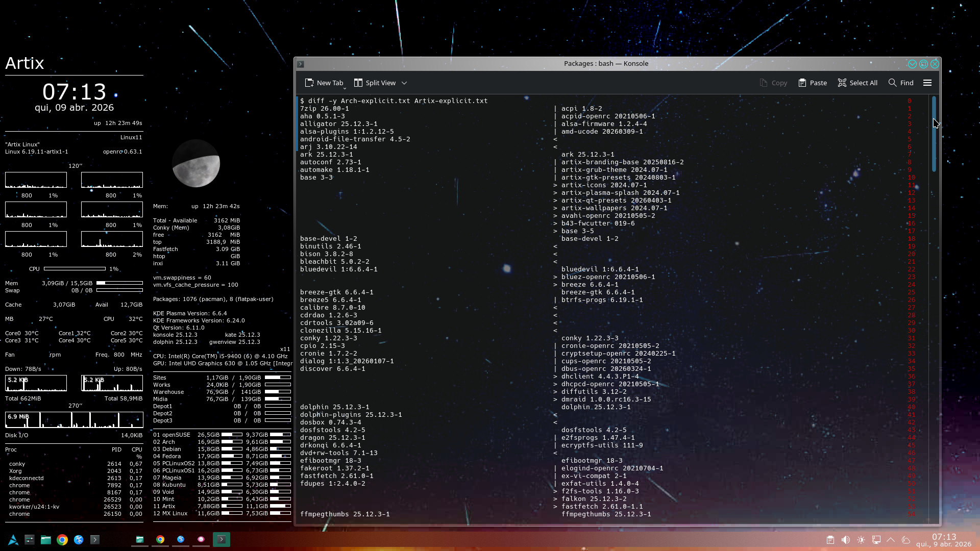Open New Tab dropdown arrow

pyautogui.click(x=345, y=88)
